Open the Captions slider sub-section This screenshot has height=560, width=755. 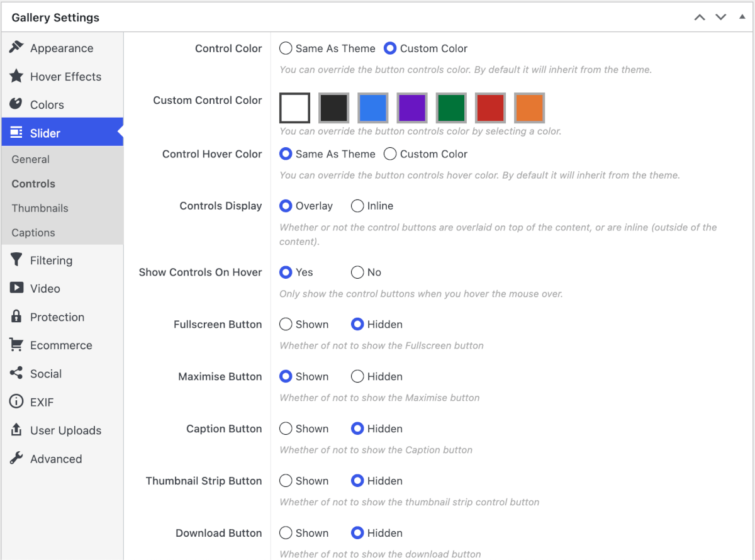click(33, 233)
